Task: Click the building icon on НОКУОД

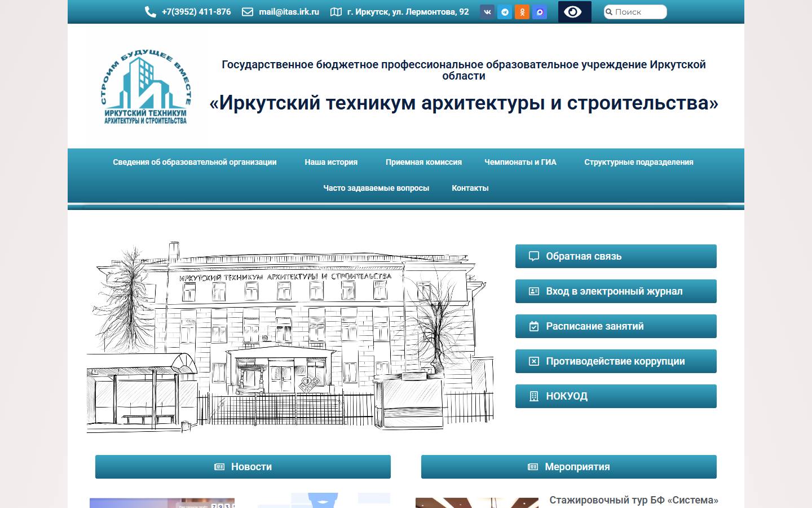Action: point(534,396)
